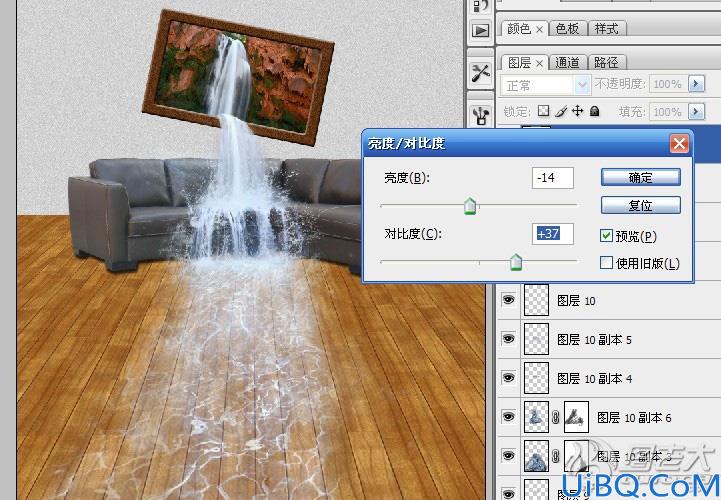The image size is (721, 500).
Task: Switch to the 颜色 tab
Action: [519, 29]
